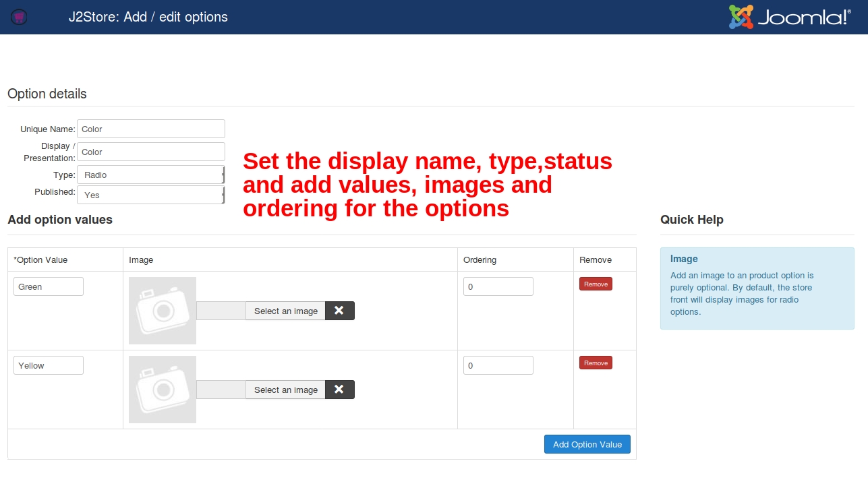Click the Yellow option value field
868x494 pixels.
49,365
